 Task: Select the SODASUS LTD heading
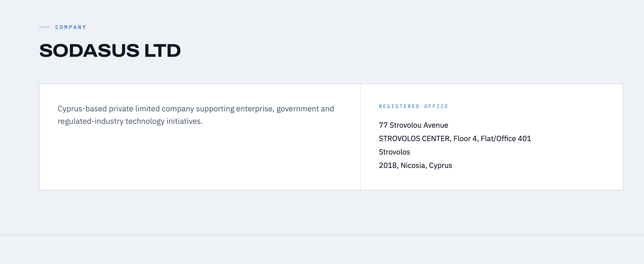click(110, 51)
